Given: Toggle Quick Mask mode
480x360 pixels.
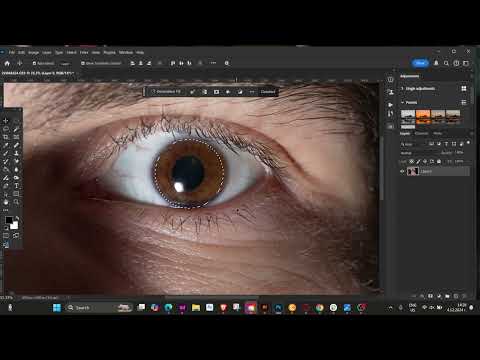Looking at the screenshot, I should (x=6, y=235).
